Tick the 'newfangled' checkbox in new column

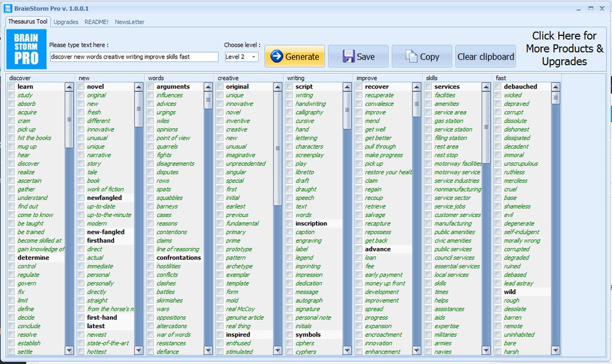[81, 198]
